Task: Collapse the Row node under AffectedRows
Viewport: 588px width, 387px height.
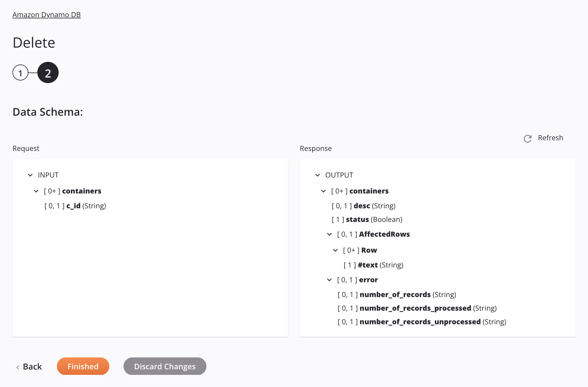Action: point(335,250)
